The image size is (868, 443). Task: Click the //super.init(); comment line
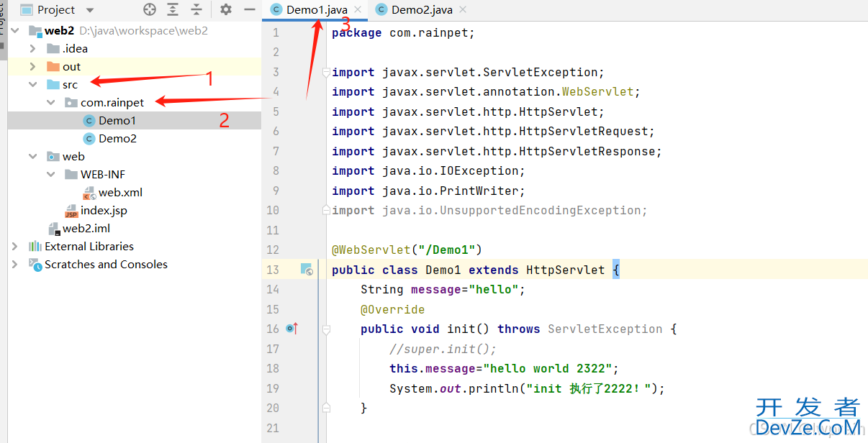pos(443,350)
